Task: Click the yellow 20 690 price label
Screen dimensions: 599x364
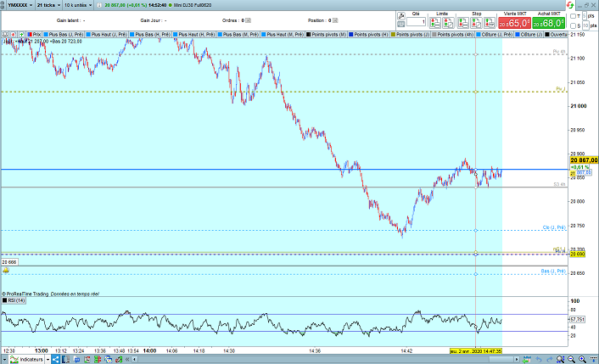Action: tap(577, 255)
